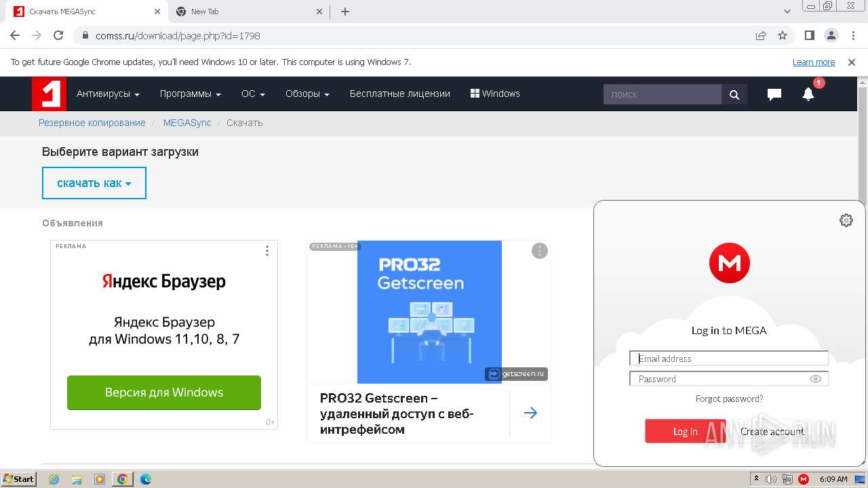This screenshot has height=488, width=868.
Task: Expand the ОС menu
Action: 253,94
